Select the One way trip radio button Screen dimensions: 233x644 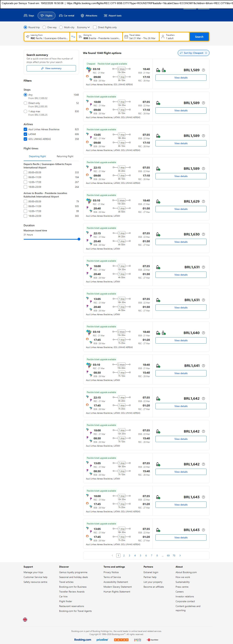click(x=44, y=27)
